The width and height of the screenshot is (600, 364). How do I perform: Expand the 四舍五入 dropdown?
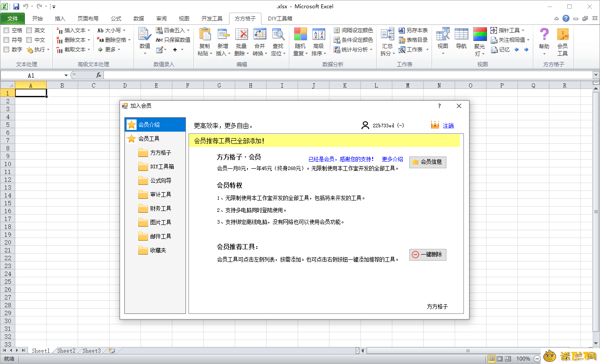[x=188, y=31]
